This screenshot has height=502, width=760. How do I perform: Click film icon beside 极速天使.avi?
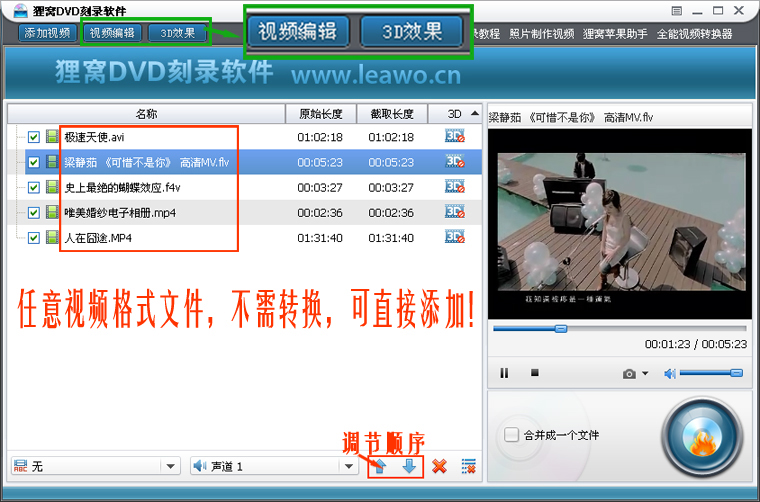(52, 137)
